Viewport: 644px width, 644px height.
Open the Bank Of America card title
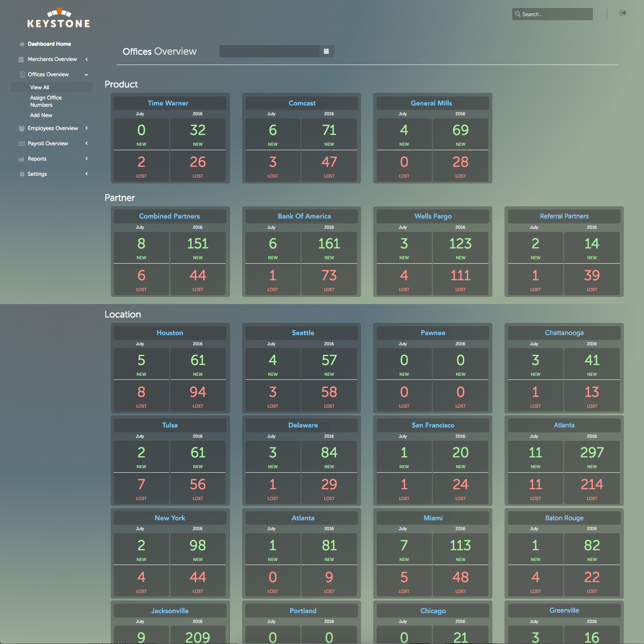[305, 216]
